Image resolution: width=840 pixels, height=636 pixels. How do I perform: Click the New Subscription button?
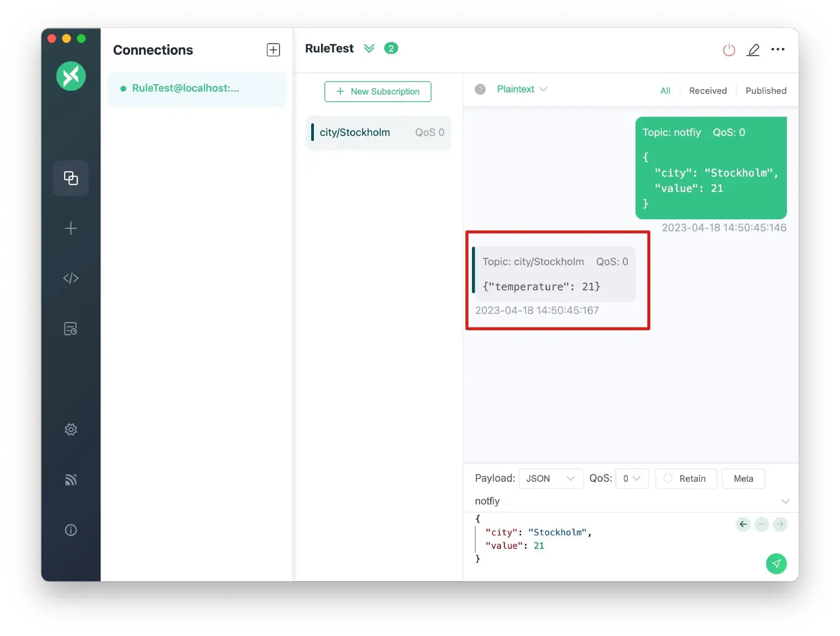[x=377, y=91]
